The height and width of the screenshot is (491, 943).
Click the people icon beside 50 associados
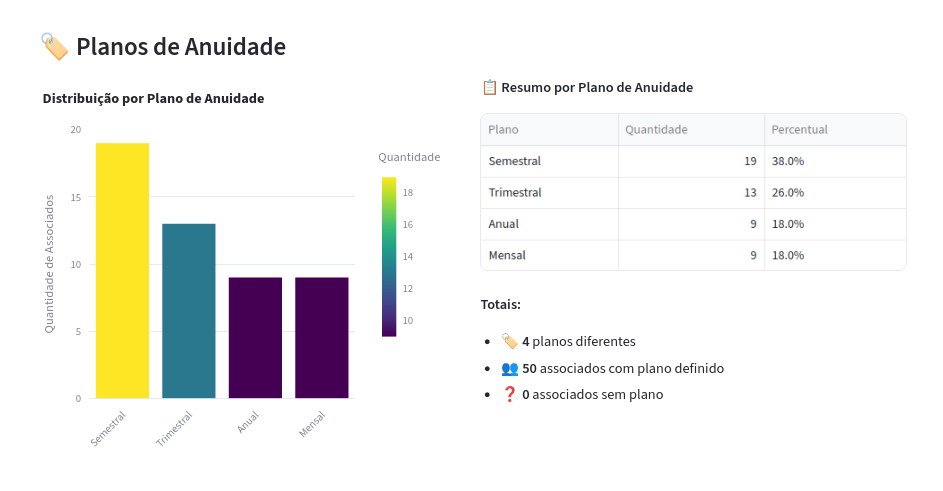pos(509,368)
